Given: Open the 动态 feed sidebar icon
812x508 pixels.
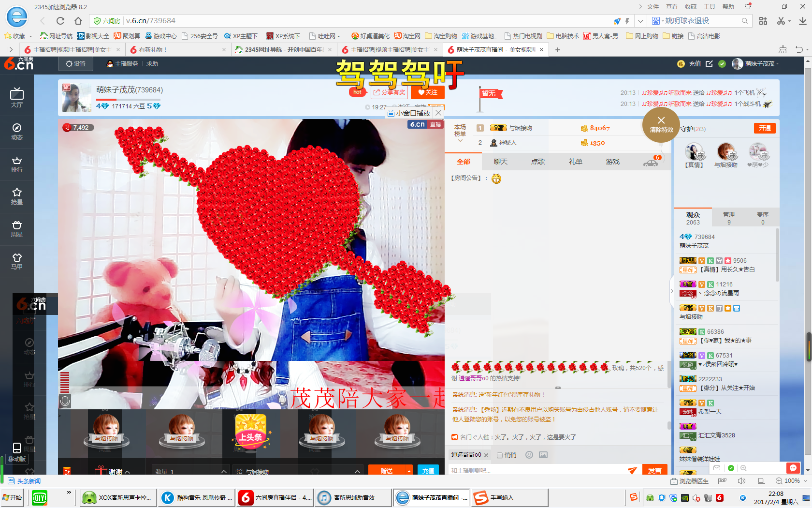Looking at the screenshot, I should (x=17, y=131).
